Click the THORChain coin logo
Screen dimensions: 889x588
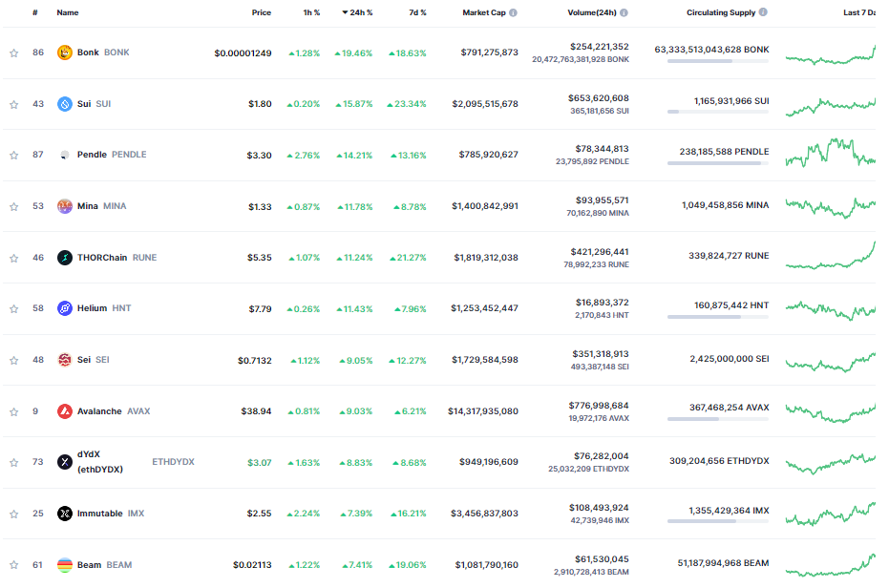point(65,258)
